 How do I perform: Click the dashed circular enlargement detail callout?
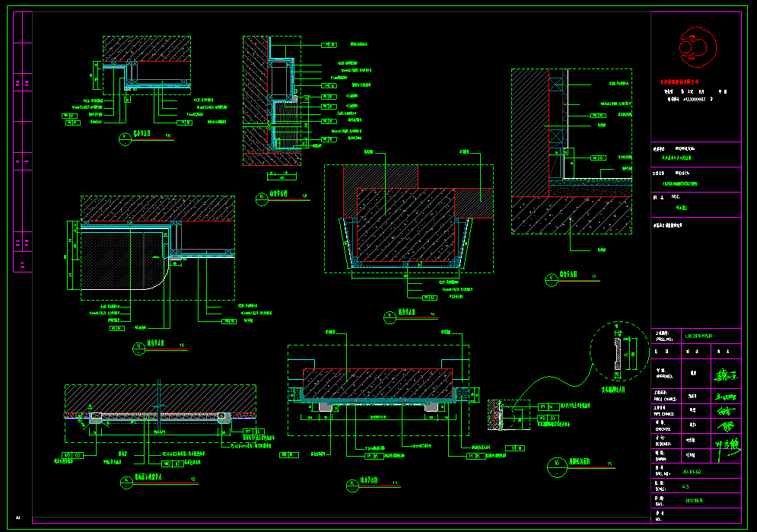616,349
